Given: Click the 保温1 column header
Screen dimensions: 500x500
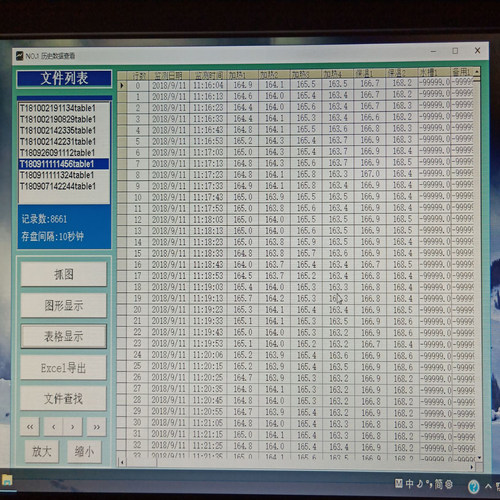Looking at the screenshot, I should coord(369,73).
